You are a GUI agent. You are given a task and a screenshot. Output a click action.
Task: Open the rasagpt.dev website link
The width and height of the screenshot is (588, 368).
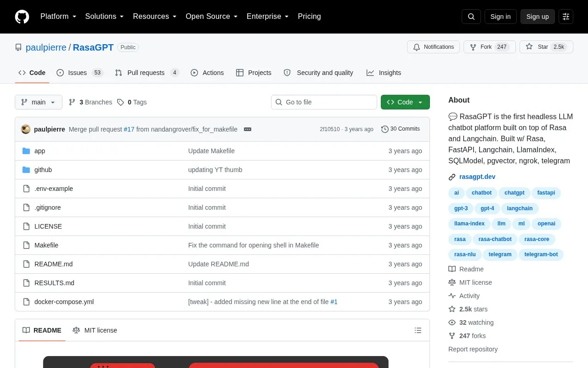(477, 177)
